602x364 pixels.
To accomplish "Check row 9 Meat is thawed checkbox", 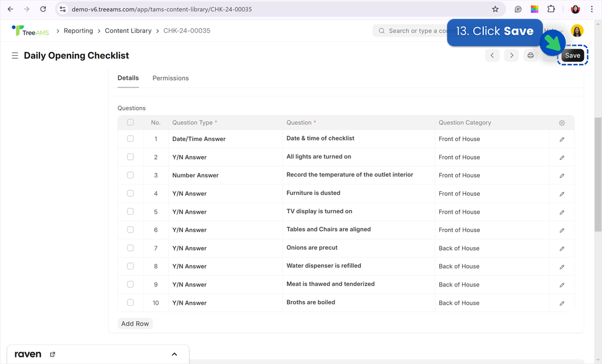I will (130, 284).
